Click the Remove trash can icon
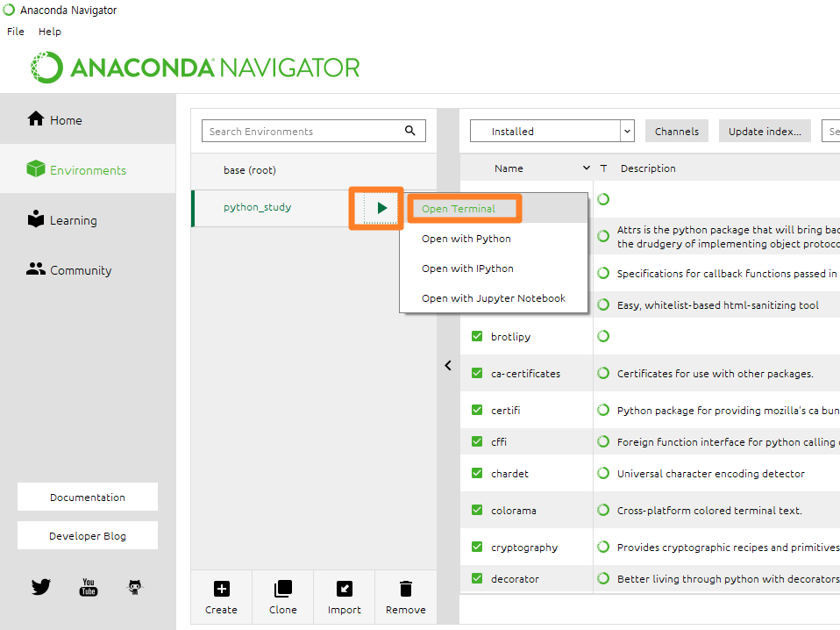The height and width of the screenshot is (630, 840). (406, 589)
